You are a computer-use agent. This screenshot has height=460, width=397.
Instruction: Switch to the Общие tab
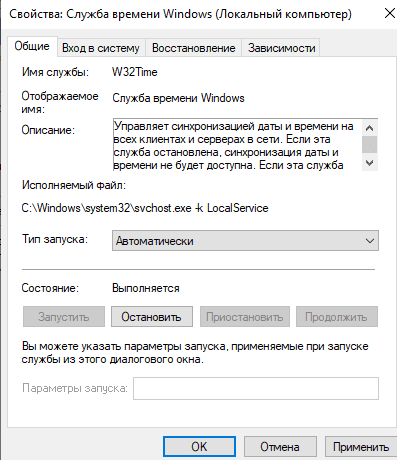click(x=32, y=46)
